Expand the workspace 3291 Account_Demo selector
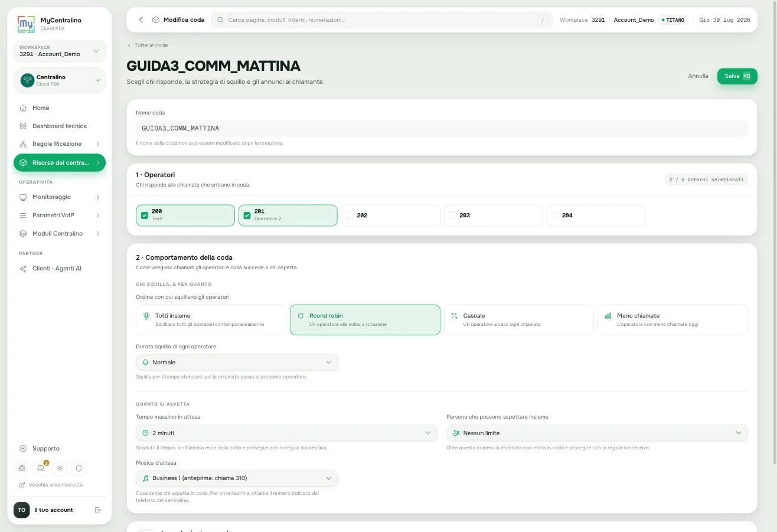Viewport: 777px width, 532px height. (x=59, y=51)
